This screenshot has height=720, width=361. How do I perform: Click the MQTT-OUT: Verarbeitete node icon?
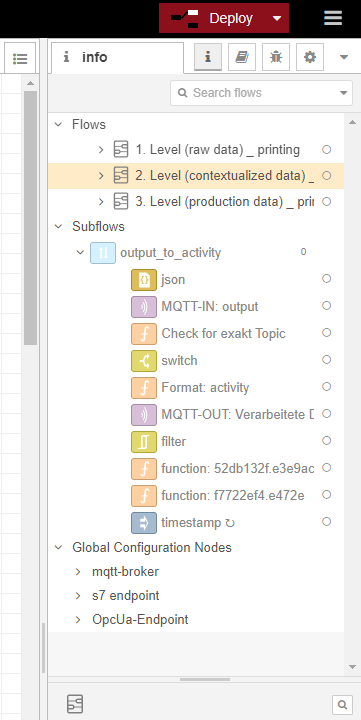point(144,415)
